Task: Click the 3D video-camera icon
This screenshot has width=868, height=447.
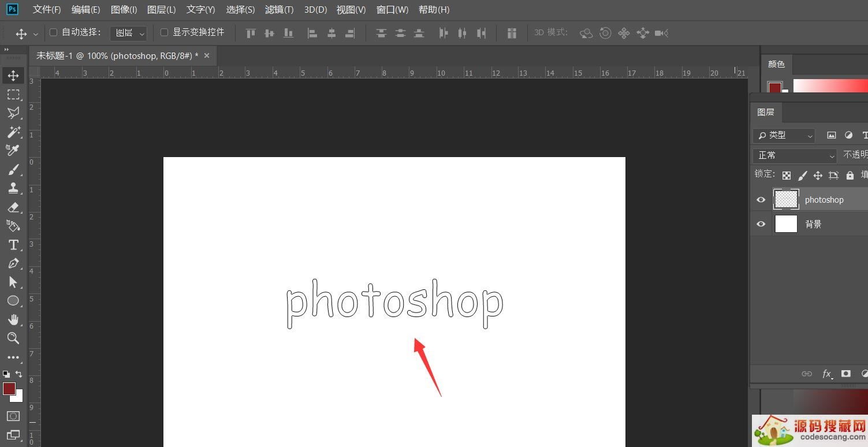Action: point(662,33)
